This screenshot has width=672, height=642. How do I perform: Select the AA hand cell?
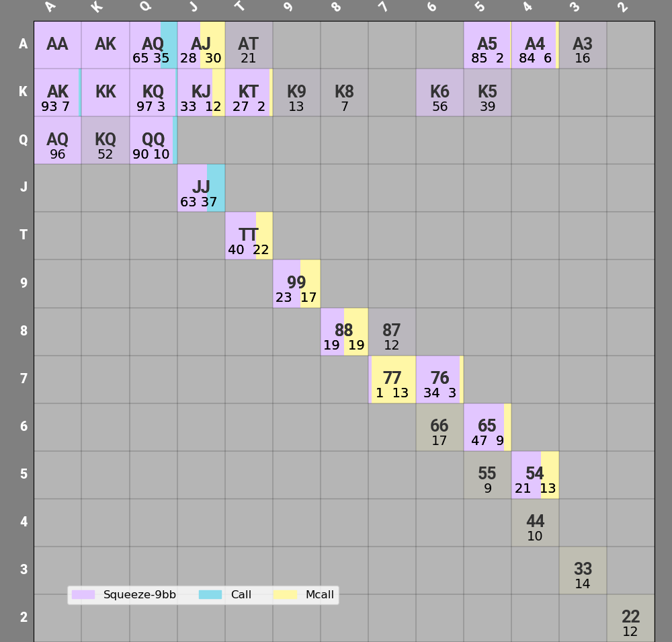[x=57, y=45]
